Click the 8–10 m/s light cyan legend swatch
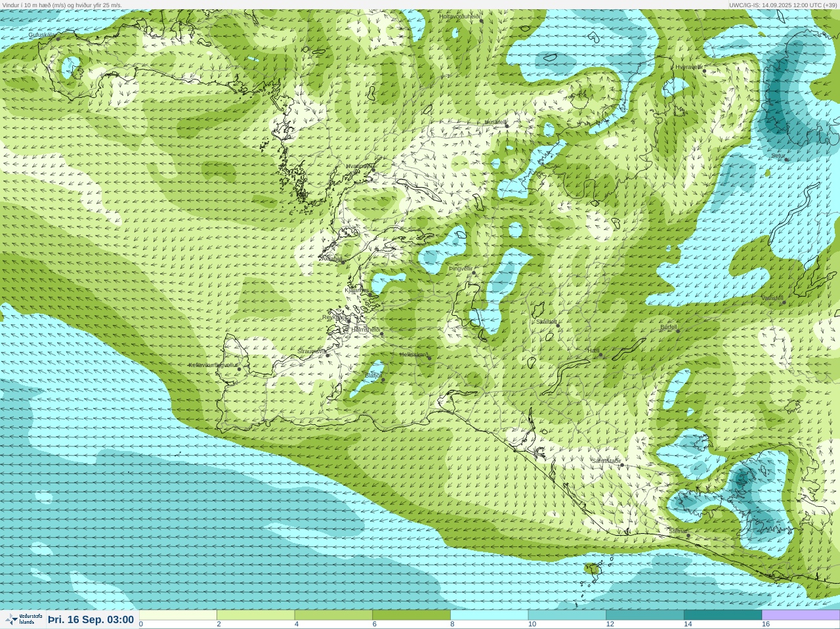The height and width of the screenshot is (629, 840). click(x=490, y=615)
